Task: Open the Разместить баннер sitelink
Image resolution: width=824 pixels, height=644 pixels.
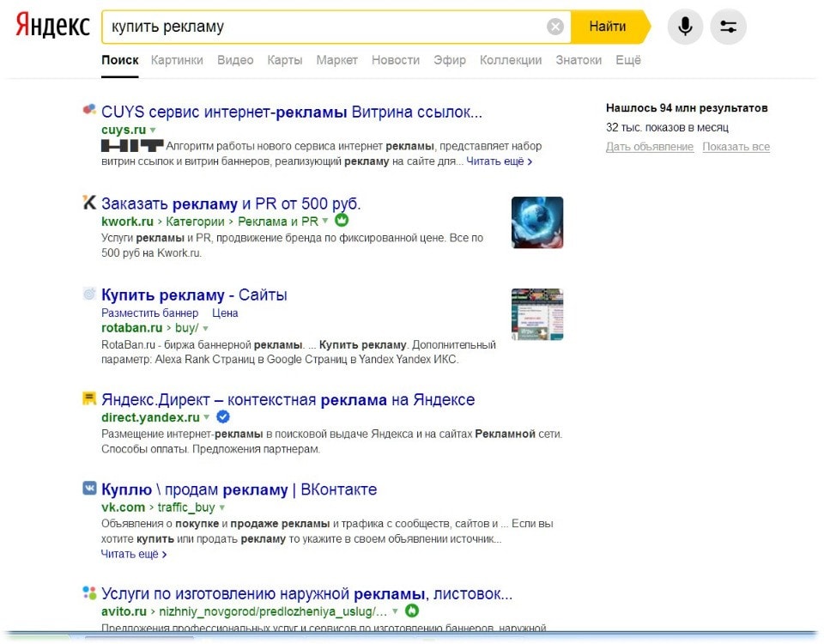Action: point(149,313)
